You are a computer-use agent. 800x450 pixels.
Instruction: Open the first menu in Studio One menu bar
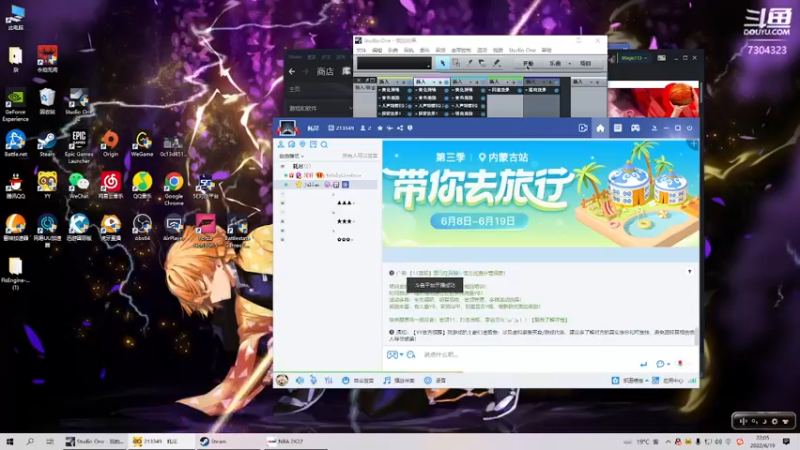click(x=361, y=50)
